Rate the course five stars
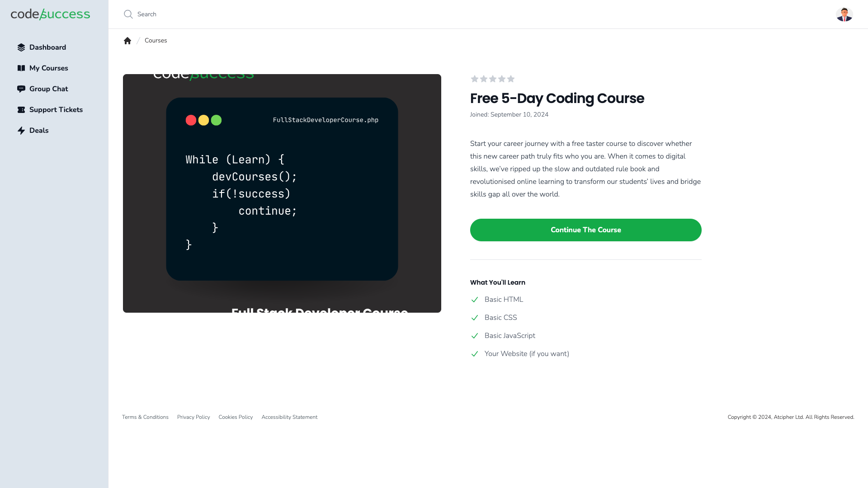This screenshot has height=488, width=868. (511, 79)
